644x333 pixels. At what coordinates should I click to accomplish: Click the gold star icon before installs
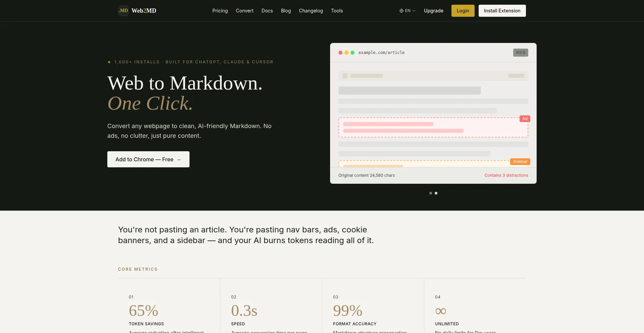pos(109,62)
